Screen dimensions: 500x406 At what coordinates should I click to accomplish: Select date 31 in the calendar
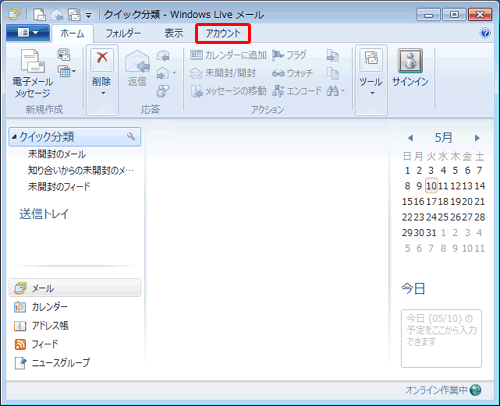(x=431, y=232)
